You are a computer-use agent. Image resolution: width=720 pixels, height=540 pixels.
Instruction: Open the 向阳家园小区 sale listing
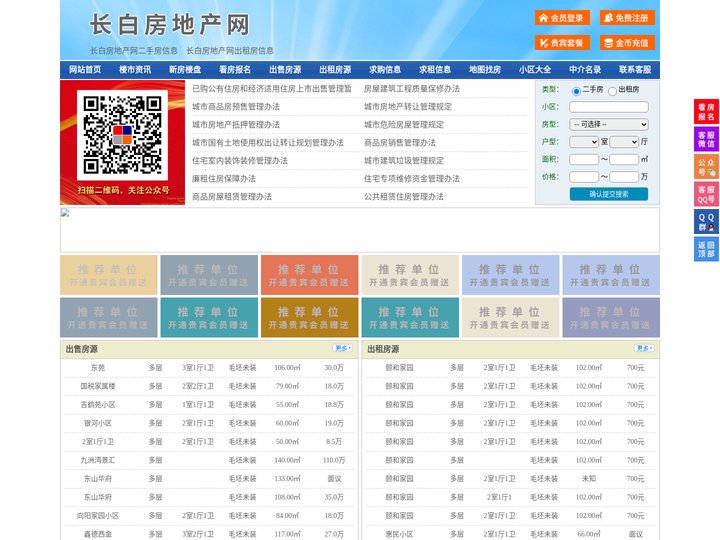(x=98, y=516)
